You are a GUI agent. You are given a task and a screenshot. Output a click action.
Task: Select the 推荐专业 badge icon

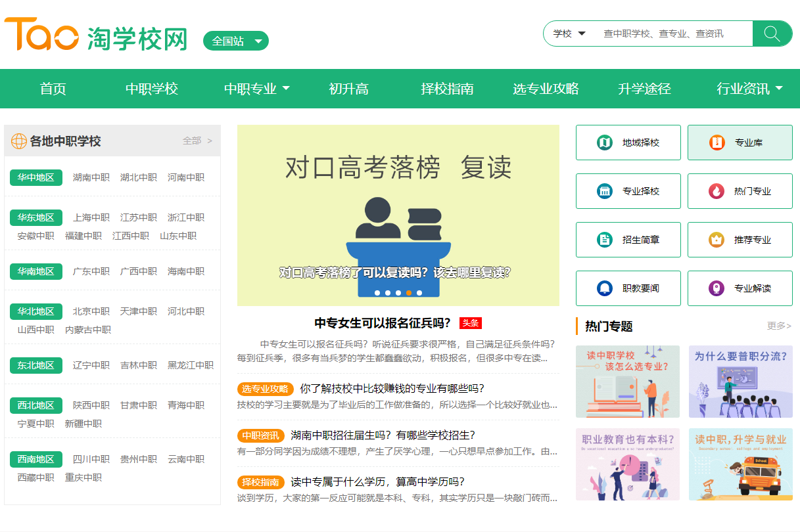coord(717,239)
